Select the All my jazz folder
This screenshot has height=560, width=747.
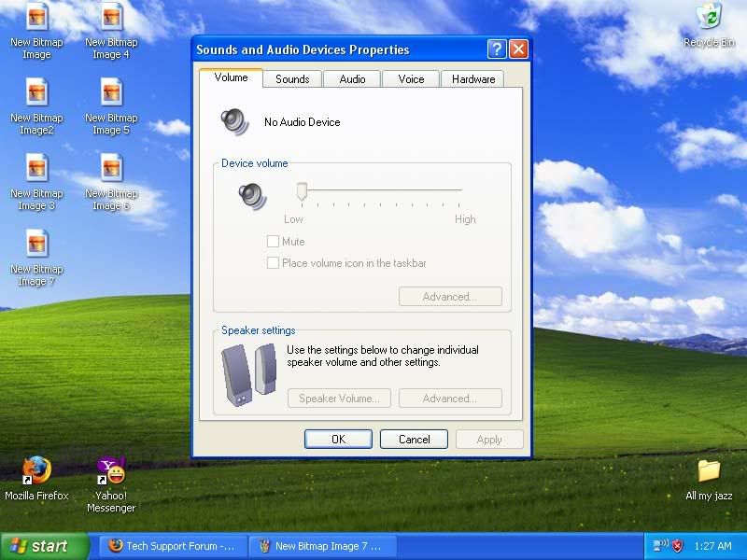point(709,480)
